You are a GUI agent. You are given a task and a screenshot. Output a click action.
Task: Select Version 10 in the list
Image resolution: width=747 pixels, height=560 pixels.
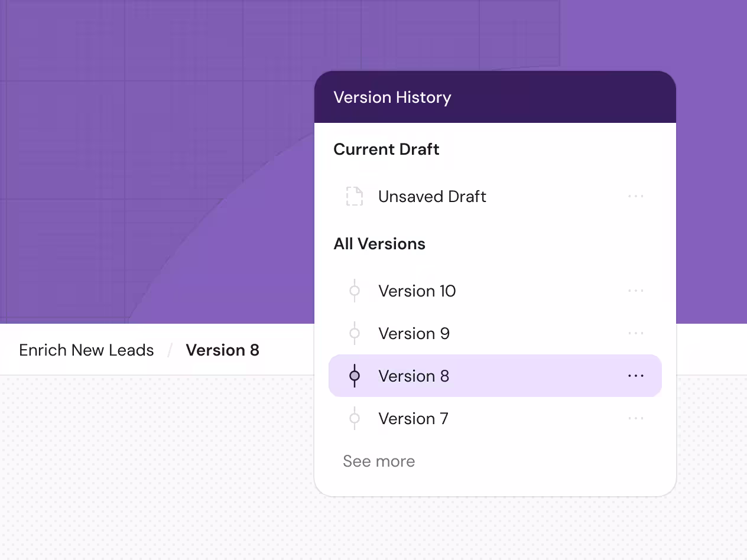click(x=495, y=291)
